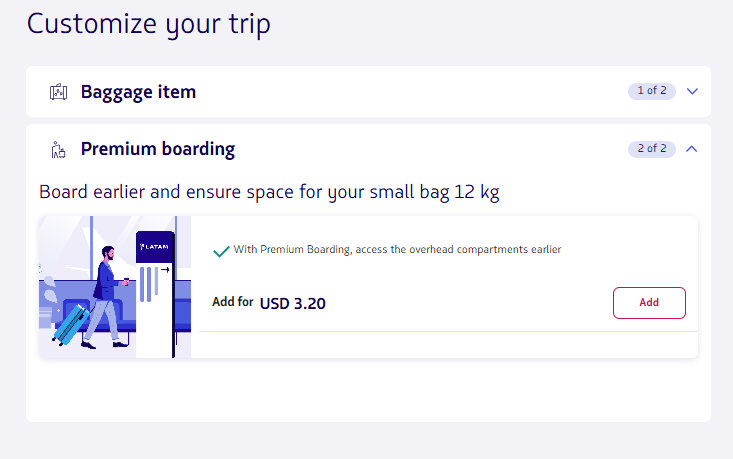The height and width of the screenshot is (459, 733).
Task: Click the "Add for" label
Action: tap(233, 302)
